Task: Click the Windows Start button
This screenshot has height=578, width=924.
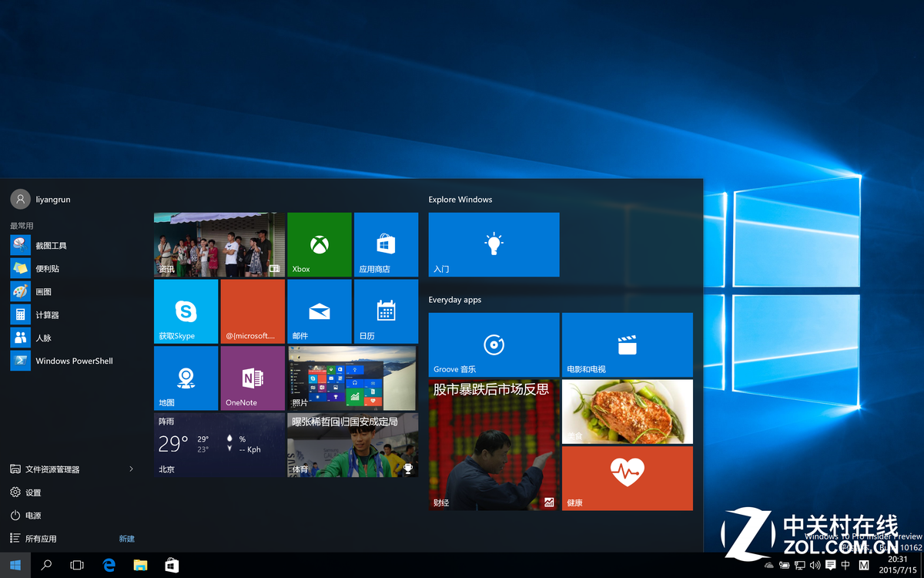Action: coord(15,565)
